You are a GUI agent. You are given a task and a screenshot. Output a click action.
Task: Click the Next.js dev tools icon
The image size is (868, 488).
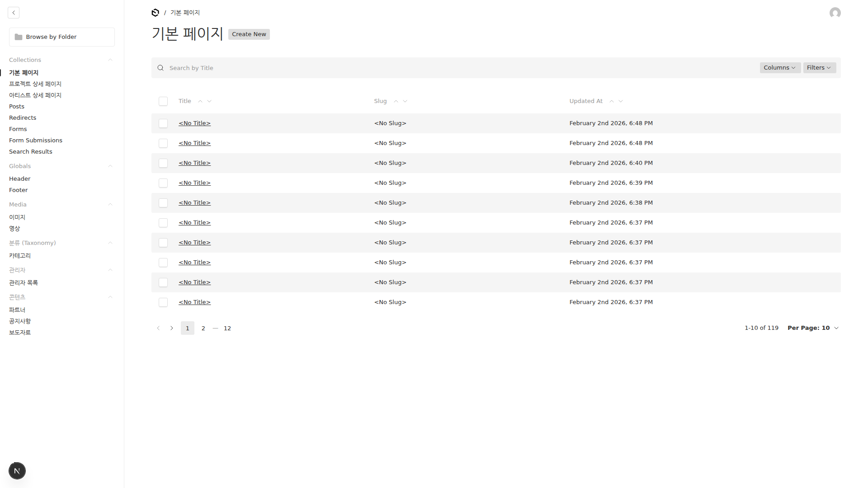pos(17,471)
